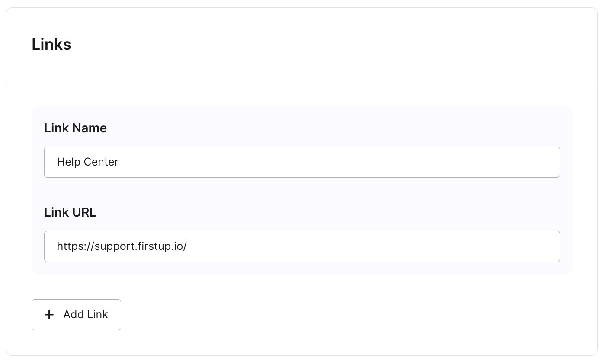
Task: Click the plus icon in Add Link
Action: point(49,315)
